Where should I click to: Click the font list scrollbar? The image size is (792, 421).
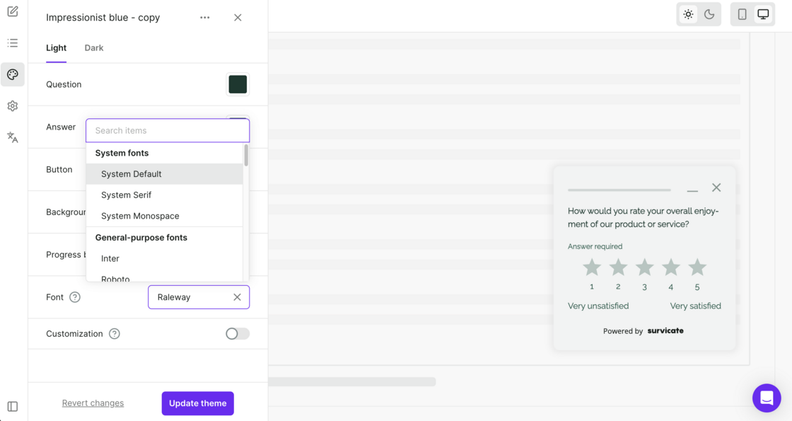point(246,155)
